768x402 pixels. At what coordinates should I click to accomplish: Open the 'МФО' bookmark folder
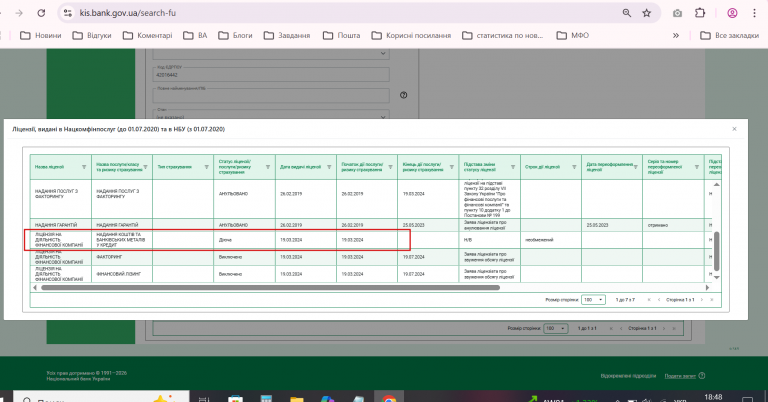(x=573, y=35)
